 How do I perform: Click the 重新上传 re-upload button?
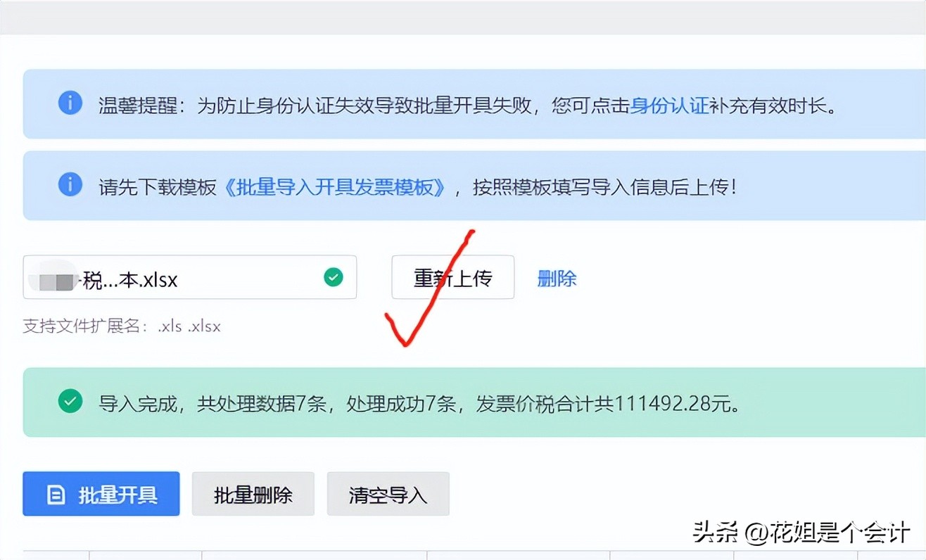pyautogui.click(x=452, y=277)
